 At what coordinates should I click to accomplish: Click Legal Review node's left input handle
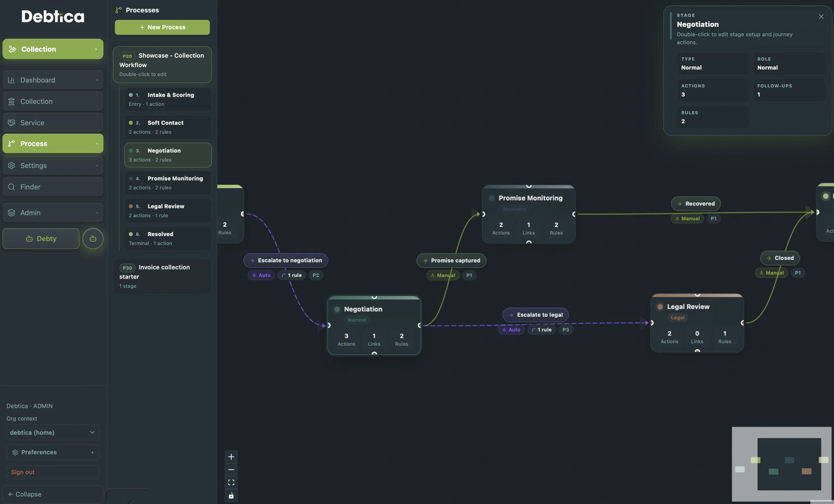pyautogui.click(x=652, y=323)
